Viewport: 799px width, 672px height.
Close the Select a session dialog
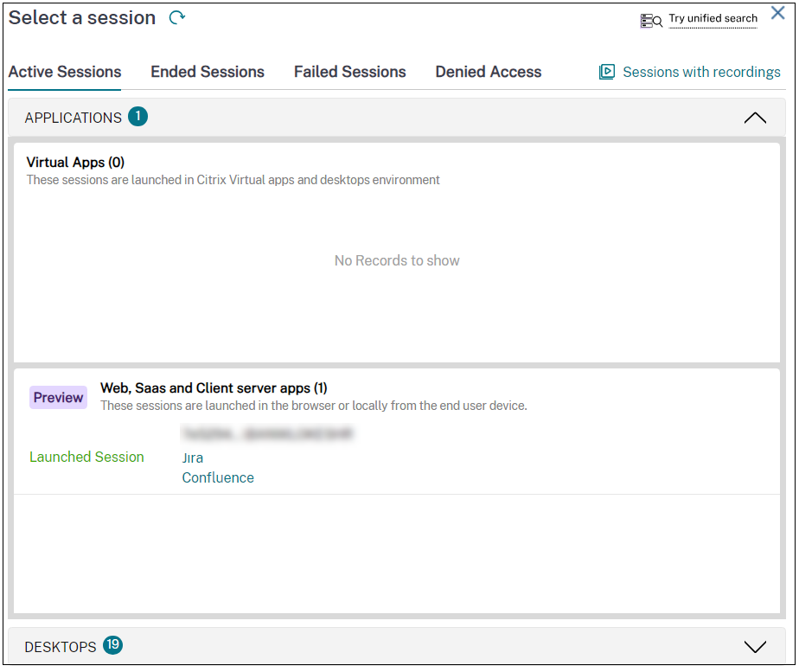coord(777,14)
